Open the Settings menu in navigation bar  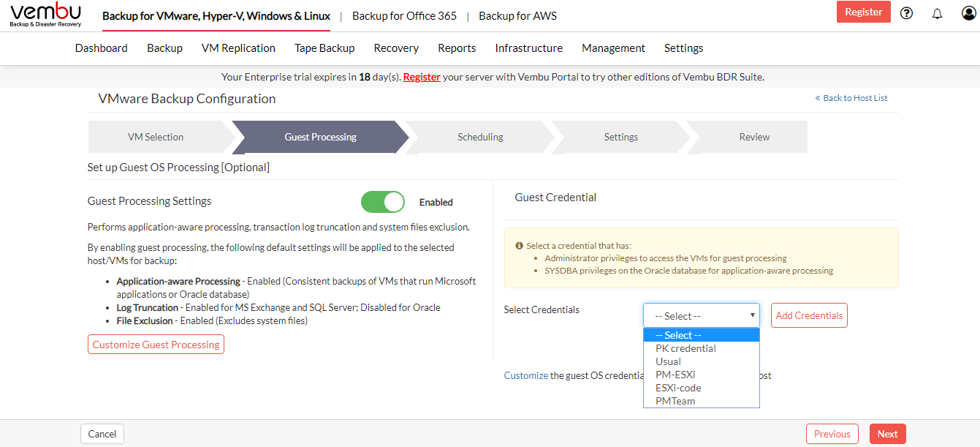pyautogui.click(x=683, y=48)
